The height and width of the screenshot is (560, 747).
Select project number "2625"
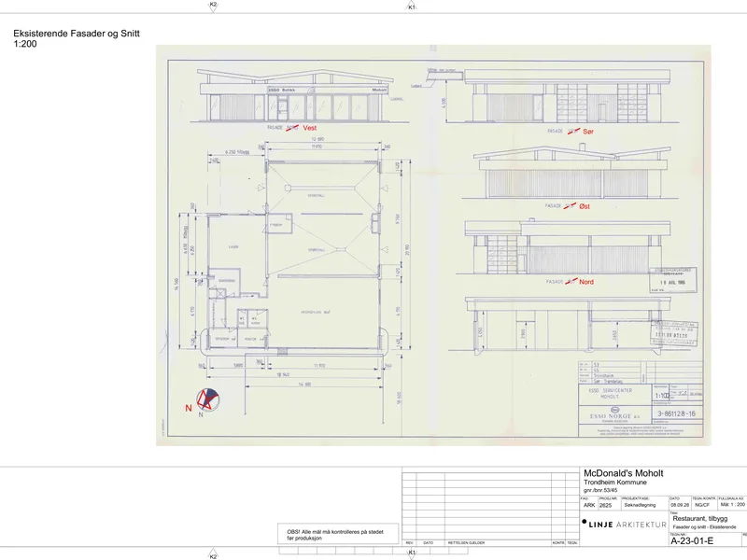coord(605,505)
